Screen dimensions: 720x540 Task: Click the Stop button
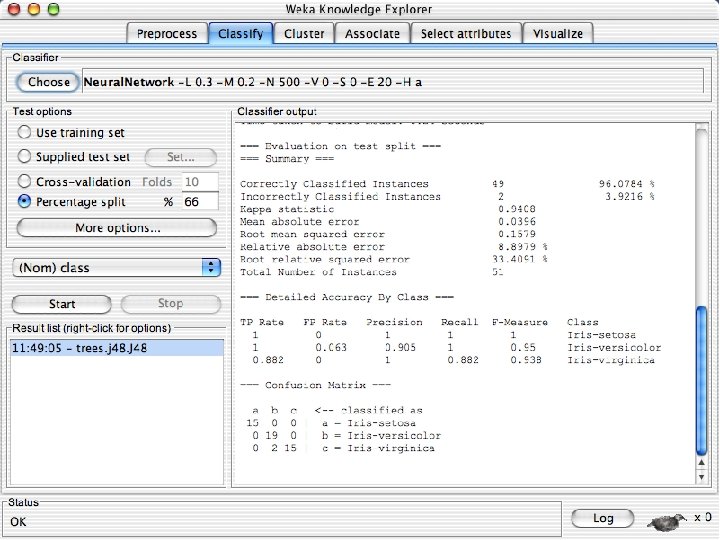[171, 304]
